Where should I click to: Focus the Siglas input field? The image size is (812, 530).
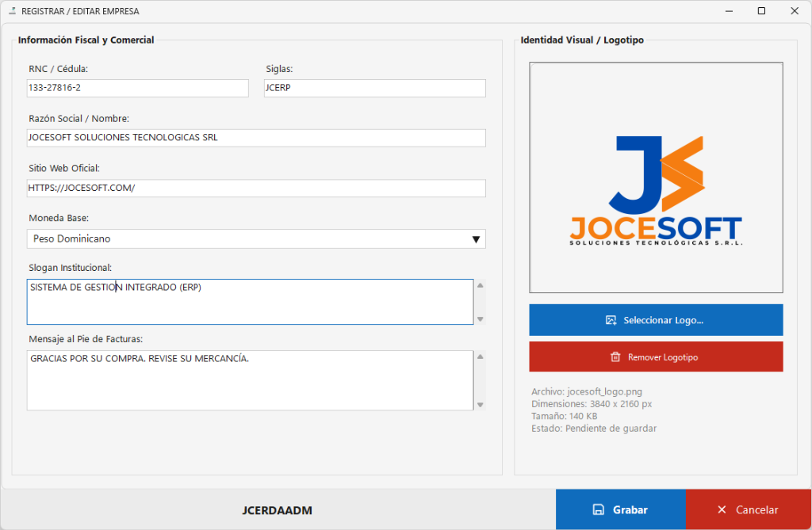coord(375,88)
